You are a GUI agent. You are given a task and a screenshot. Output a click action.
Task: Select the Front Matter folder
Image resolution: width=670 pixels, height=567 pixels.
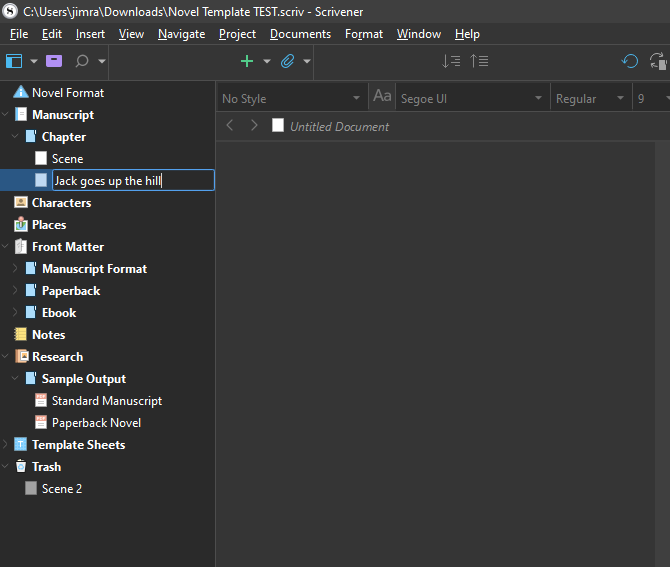[68, 247]
